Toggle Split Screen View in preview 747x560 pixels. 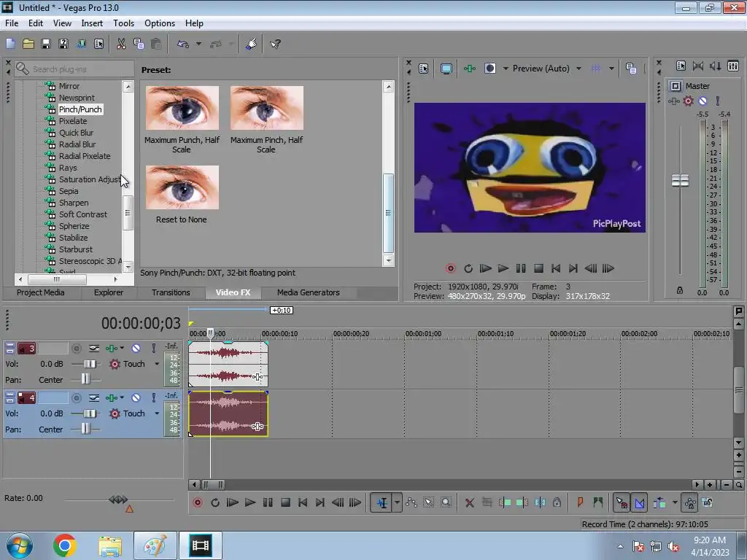click(489, 69)
